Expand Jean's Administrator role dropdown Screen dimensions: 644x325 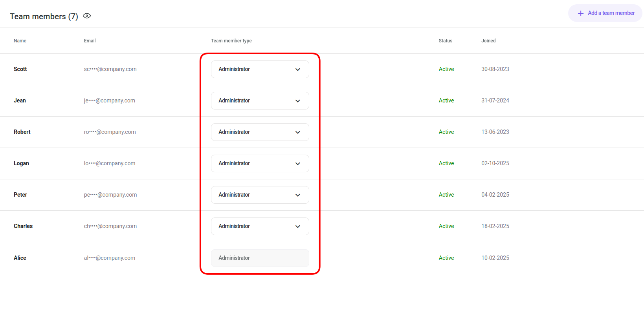click(260, 101)
